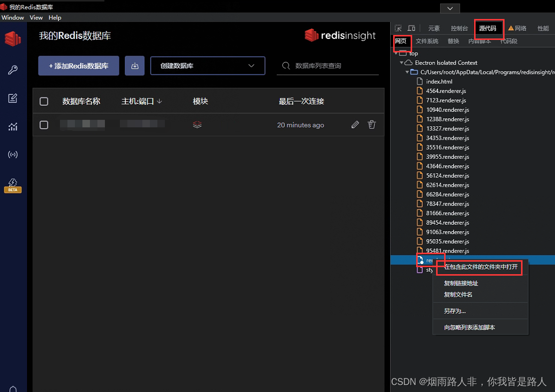Open the Browser key icon in sidebar
Image resolution: width=555 pixels, height=392 pixels.
pyautogui.click(x=13, y=70)
